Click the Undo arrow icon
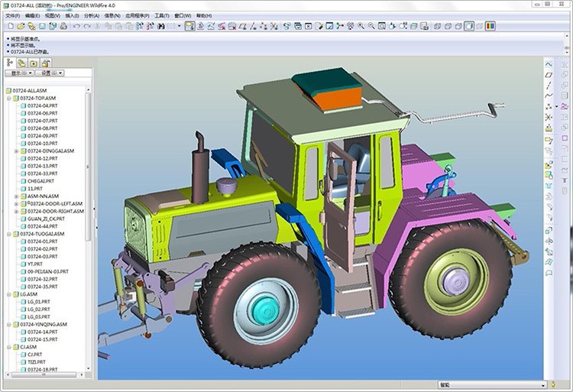The width and height of the screenshot is (573, 392). click(76, 26)
